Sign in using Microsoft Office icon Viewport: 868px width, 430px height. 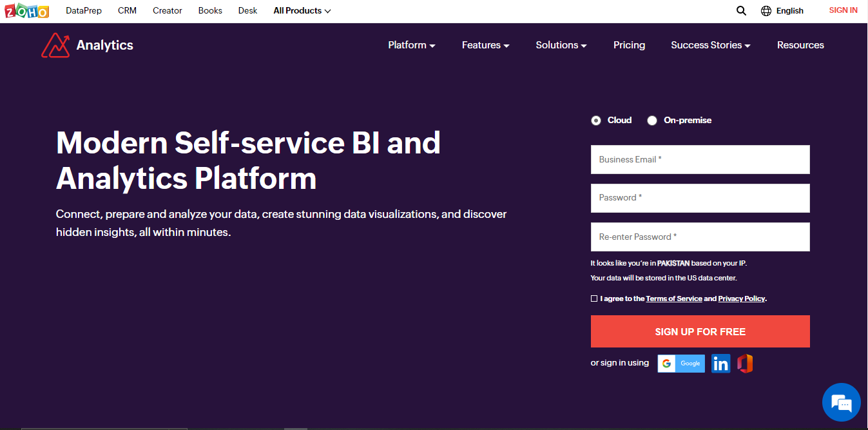click(x=745, y=364)
